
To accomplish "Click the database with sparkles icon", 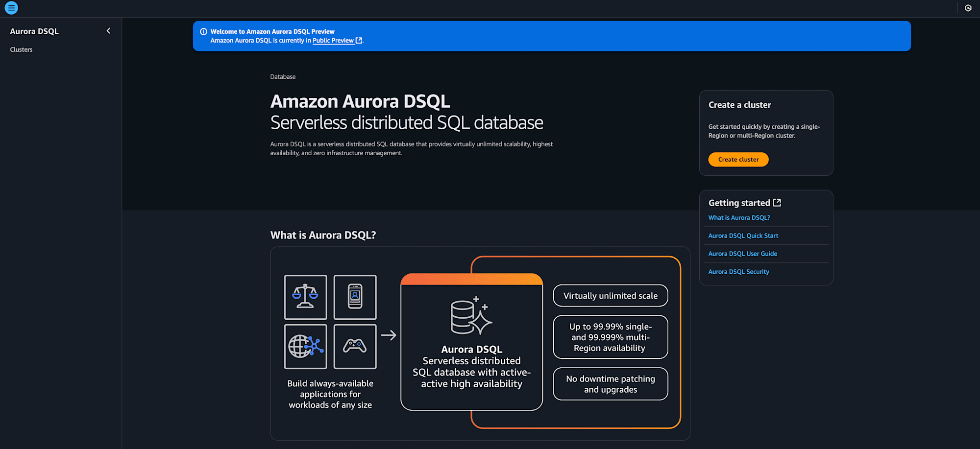I will point(471,316).
